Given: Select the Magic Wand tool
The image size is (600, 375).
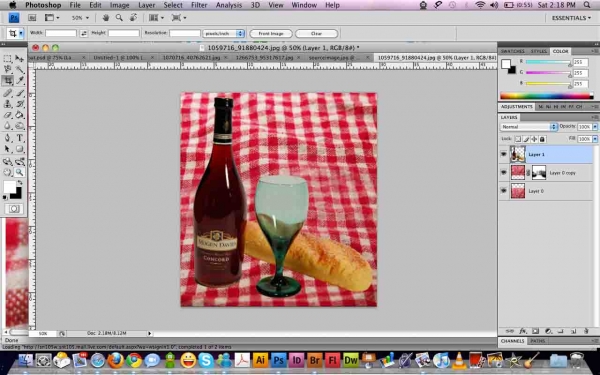Looking at the screenshot, I should [x=20, y=69].
